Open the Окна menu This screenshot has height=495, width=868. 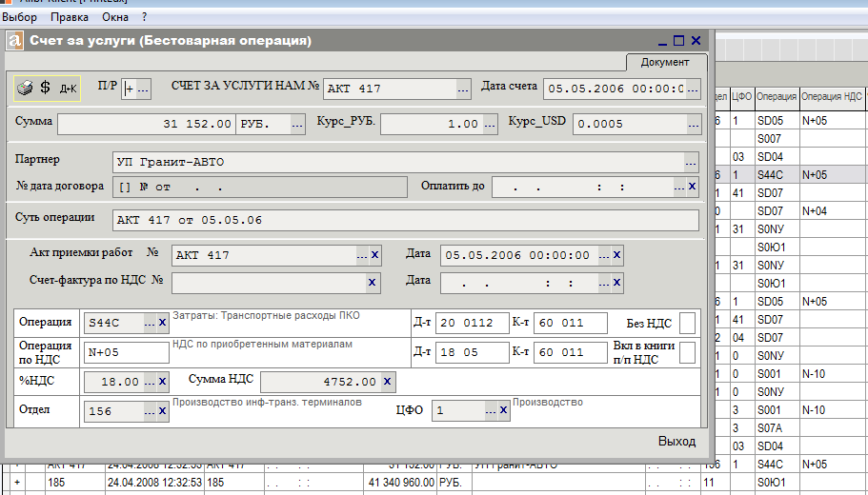[x=115, y=17]
